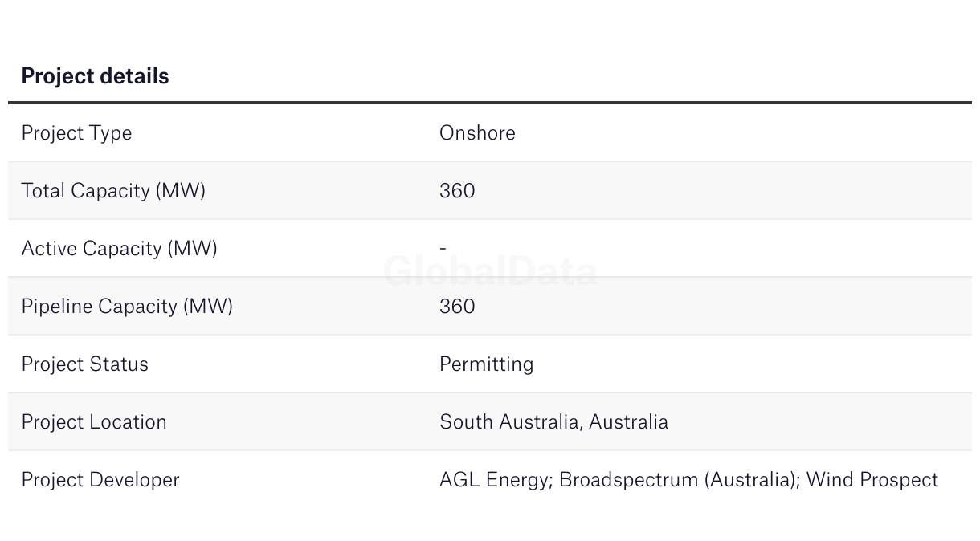This screenshot has width=980, height=541.
Task: Select the Project Developer label
Action: (x=100, y=480)
